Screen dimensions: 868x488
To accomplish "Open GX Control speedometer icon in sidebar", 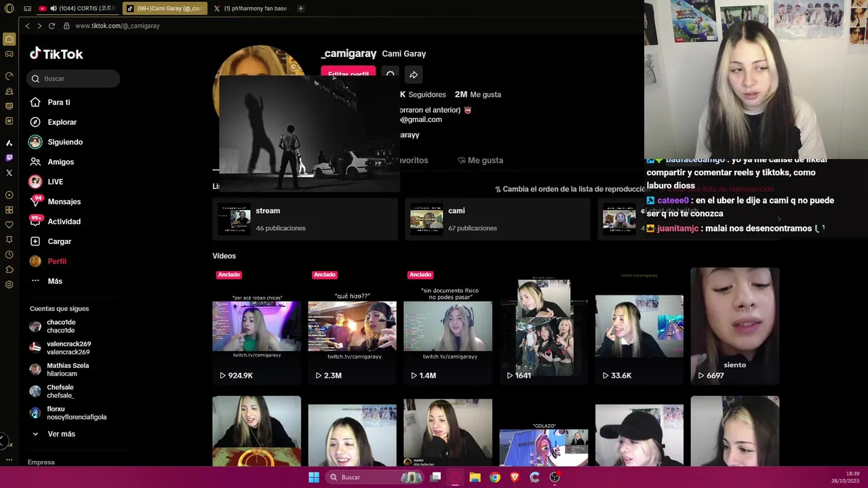I will coord(9,76).
